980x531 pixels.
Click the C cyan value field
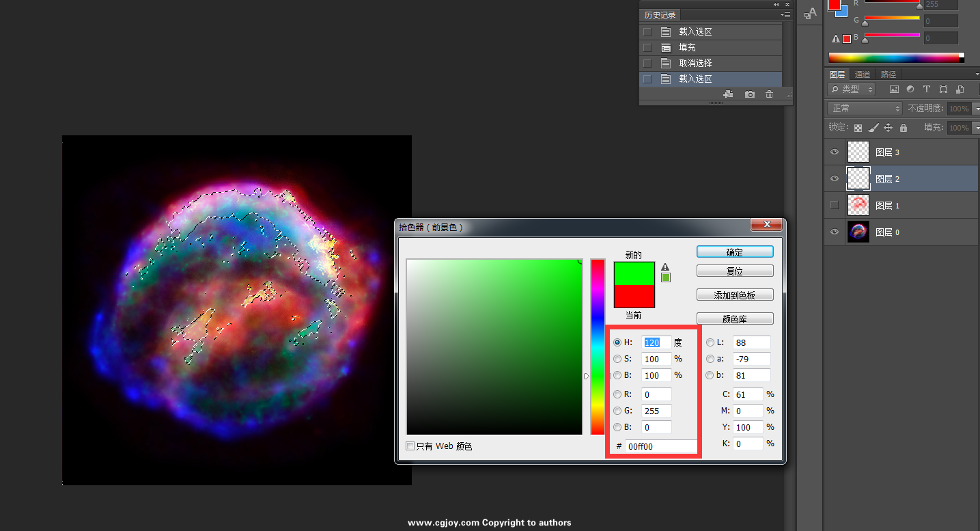click(x=748, y=394)
